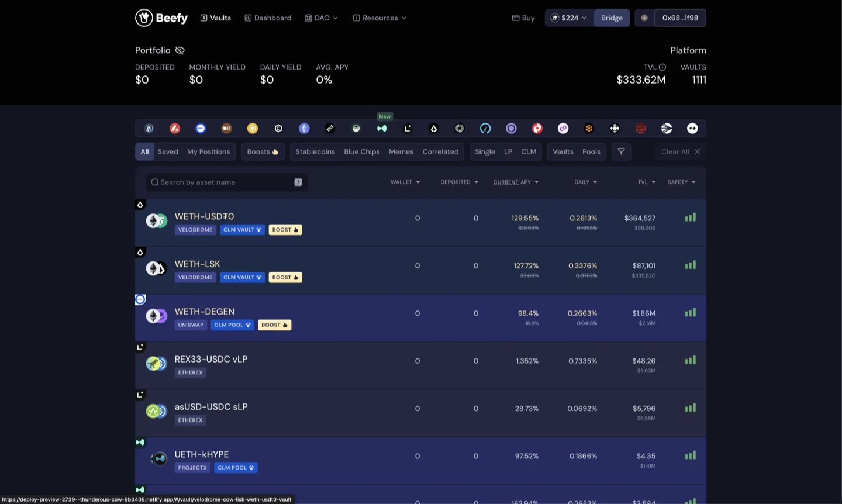
Task: Filter vaults by the BNB chain icon
Action: 253,129
